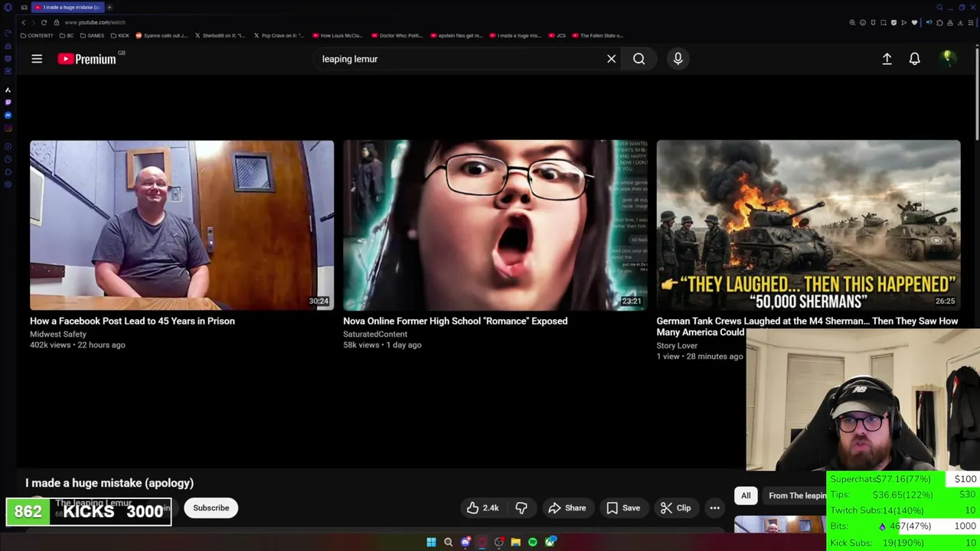The image size is (980, 551).
Task: Open the BC bookmarks folder
Action: point(67,35)
